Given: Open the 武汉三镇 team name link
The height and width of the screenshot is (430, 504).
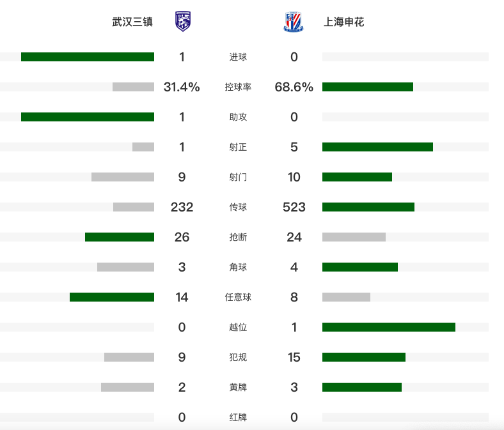Looking at the screenshot, I should pyautogui.click(x=132, y=22).
